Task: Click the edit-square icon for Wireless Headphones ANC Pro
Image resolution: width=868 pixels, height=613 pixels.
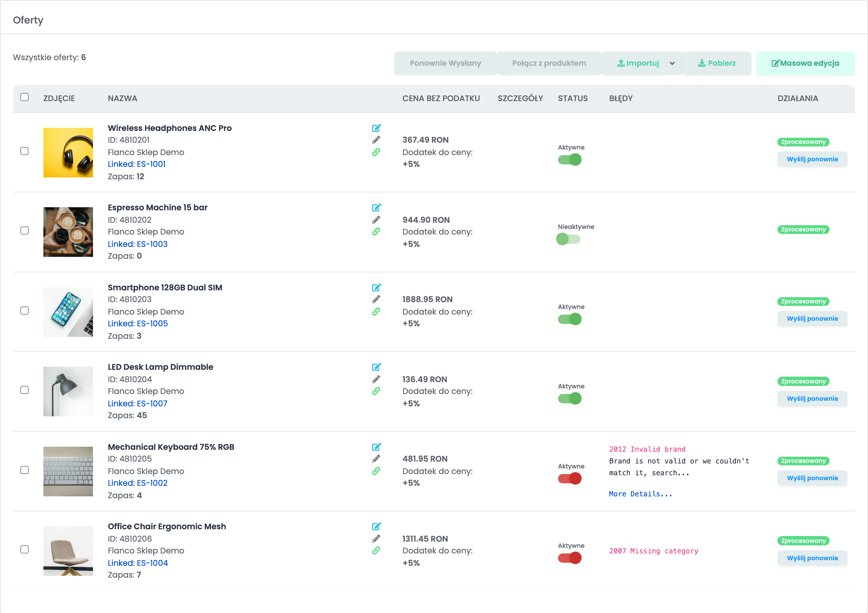Action: pos(376,128)
